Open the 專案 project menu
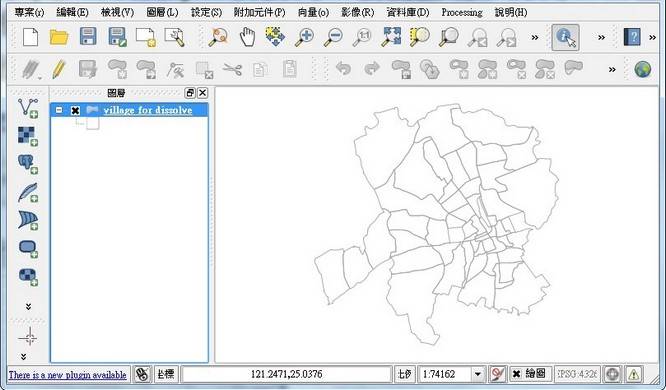The width and height of the screenshot is (666, 390). point(29,12)
